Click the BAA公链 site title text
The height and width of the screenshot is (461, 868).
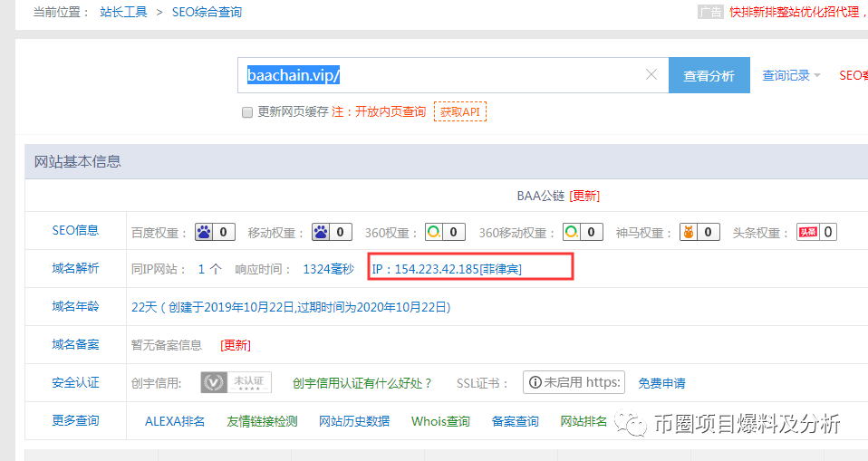[x=541, y=196]
